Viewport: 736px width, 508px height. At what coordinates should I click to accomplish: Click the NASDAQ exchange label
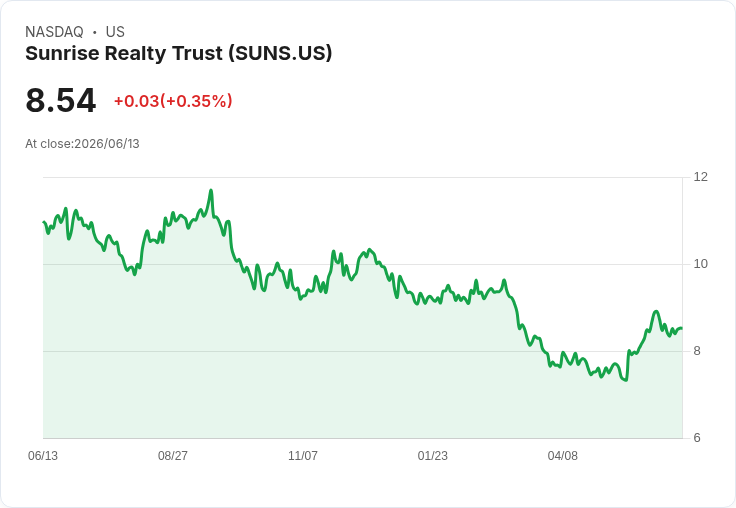[x=54, y=32]
